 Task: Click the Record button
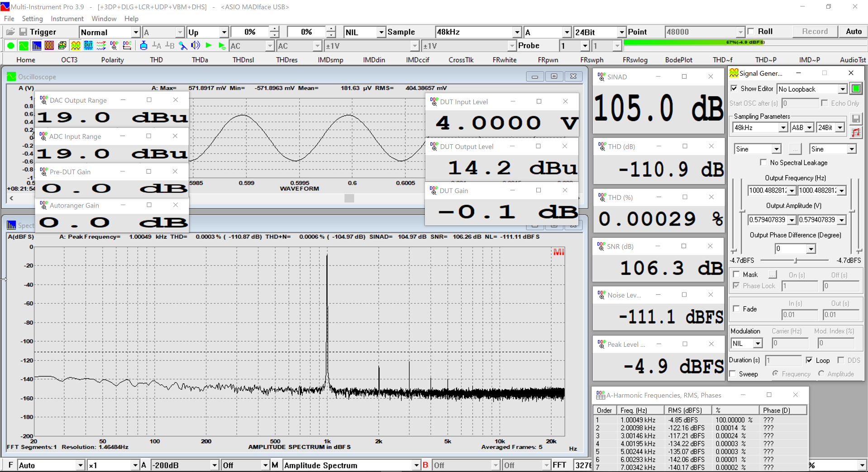(815, 31)
